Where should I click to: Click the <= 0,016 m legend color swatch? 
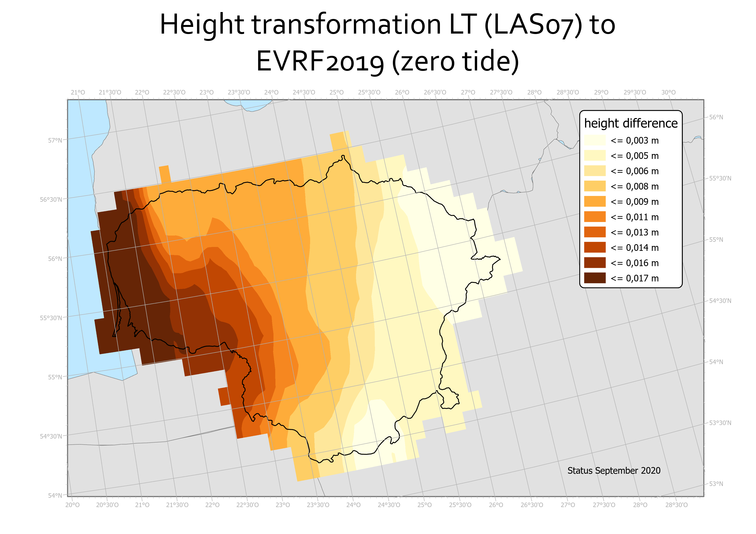coord(595,262)
